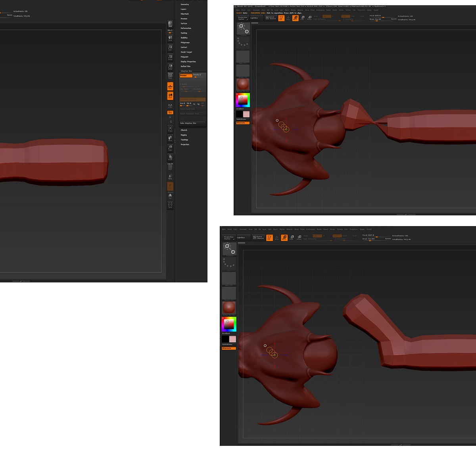
Task: Click the color picker in upper-right screenshot
Action: click(x=243, y=100)
